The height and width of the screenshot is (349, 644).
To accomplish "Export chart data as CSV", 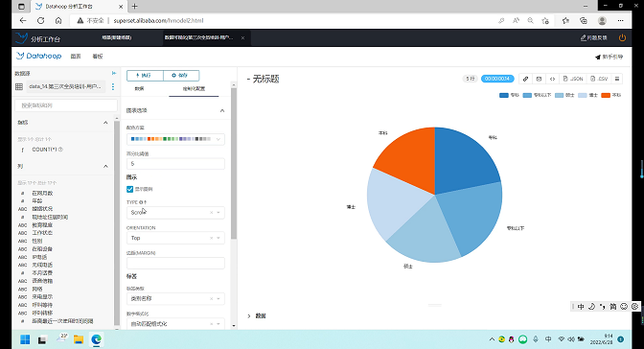I will coord(599,79).
